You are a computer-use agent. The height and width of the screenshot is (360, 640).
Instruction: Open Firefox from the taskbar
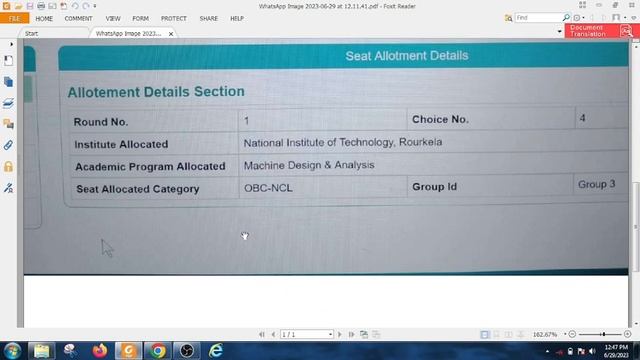tap(100, 351)
